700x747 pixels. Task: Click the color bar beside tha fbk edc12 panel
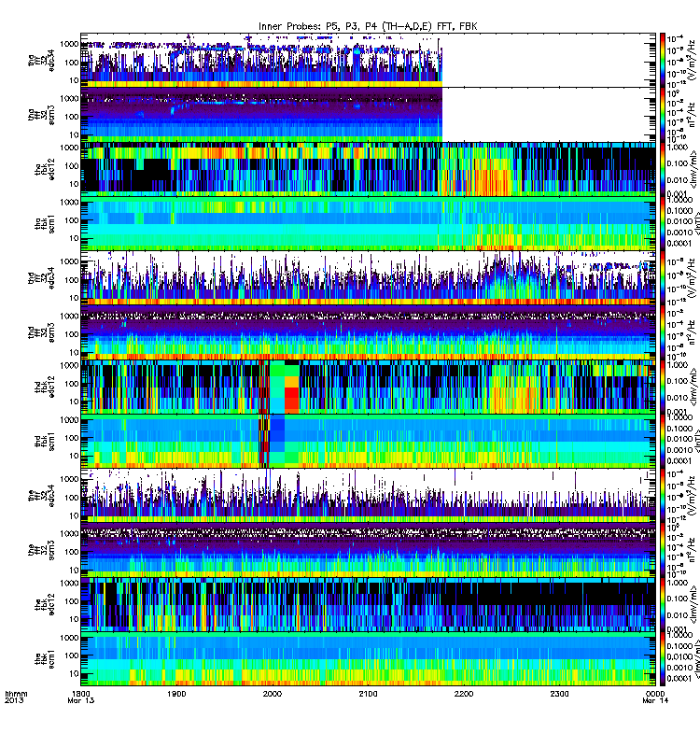(x=663, y=169)
